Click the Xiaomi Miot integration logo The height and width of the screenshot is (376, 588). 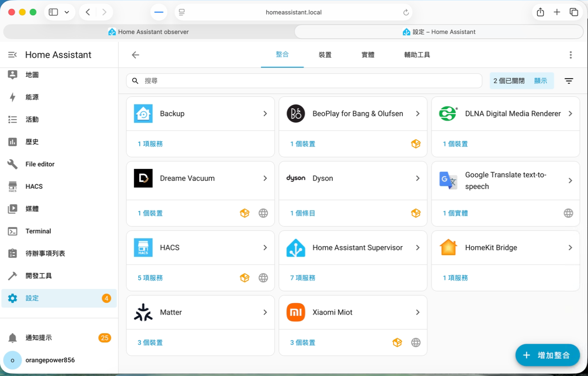295,312
